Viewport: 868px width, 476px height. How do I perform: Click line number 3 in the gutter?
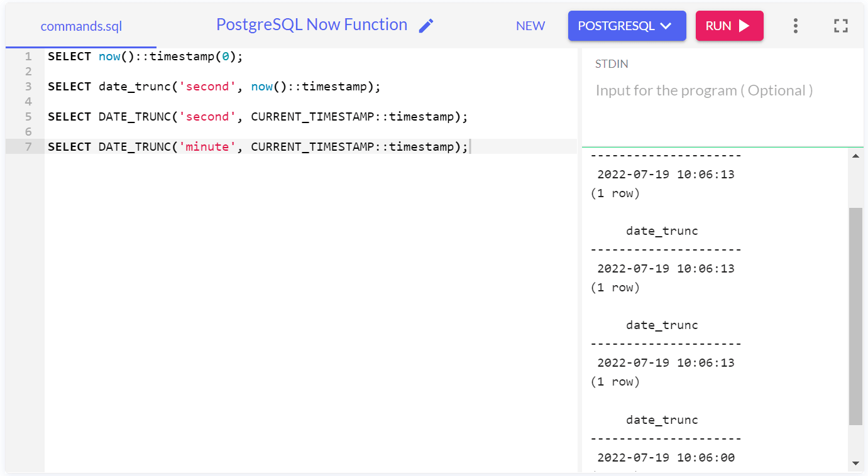point(28,86)
